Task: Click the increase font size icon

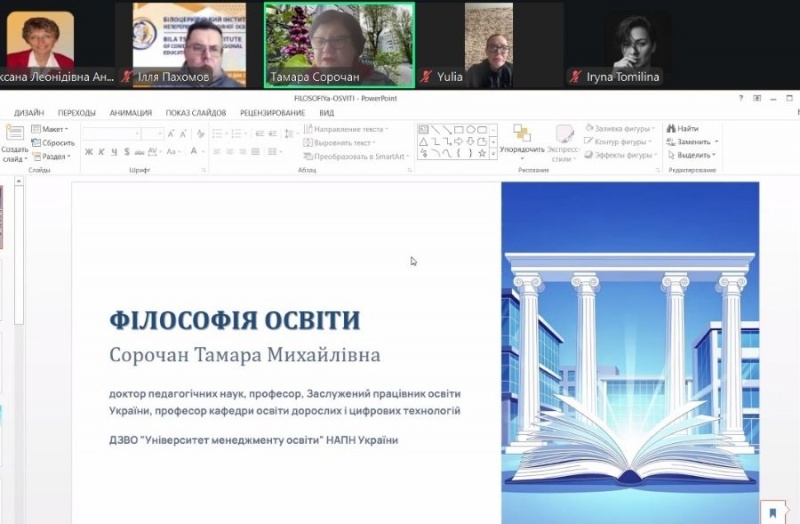Action: click(x=171, y=133)
